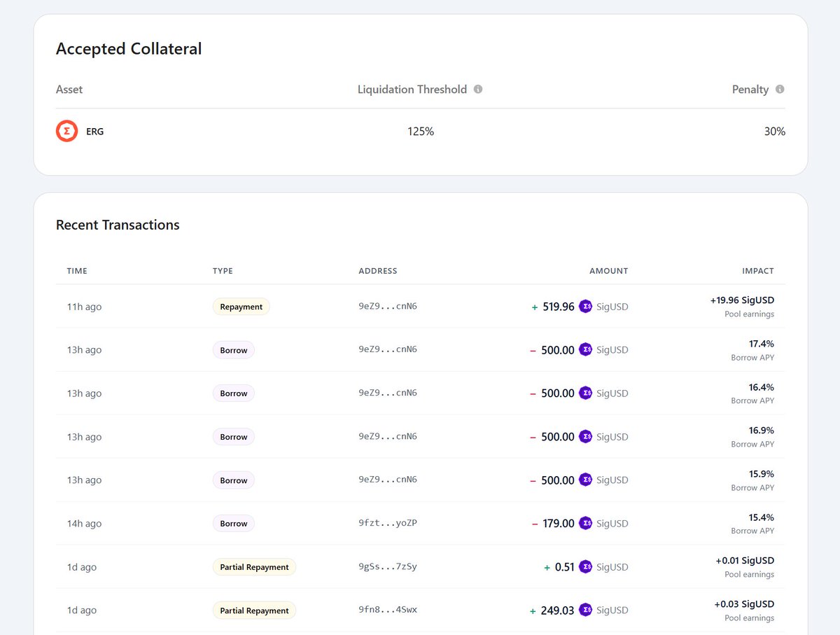
Task: Click the Partial Repayment badge on the 0.51 row
Action: tap(254, 567)
